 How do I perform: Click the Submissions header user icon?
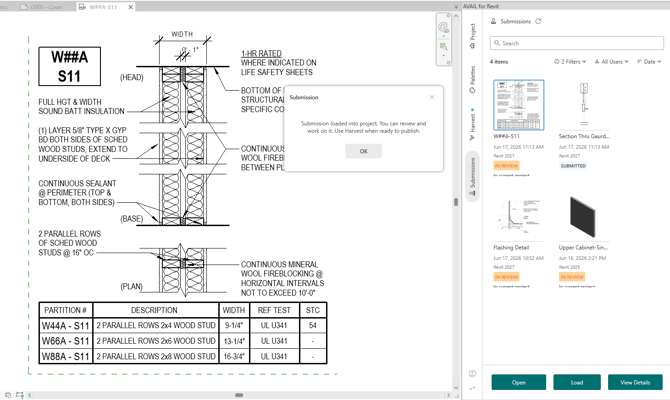(x=494, y=21)
